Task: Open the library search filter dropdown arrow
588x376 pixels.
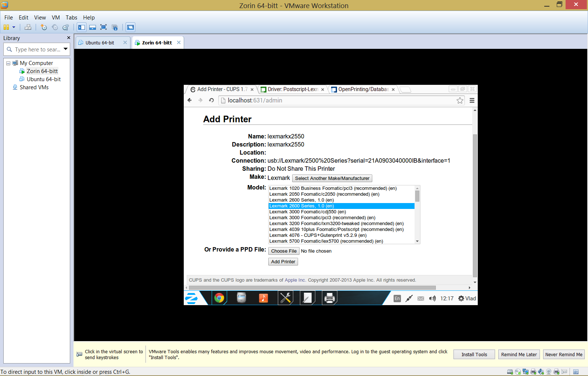Action: (65, 49)
